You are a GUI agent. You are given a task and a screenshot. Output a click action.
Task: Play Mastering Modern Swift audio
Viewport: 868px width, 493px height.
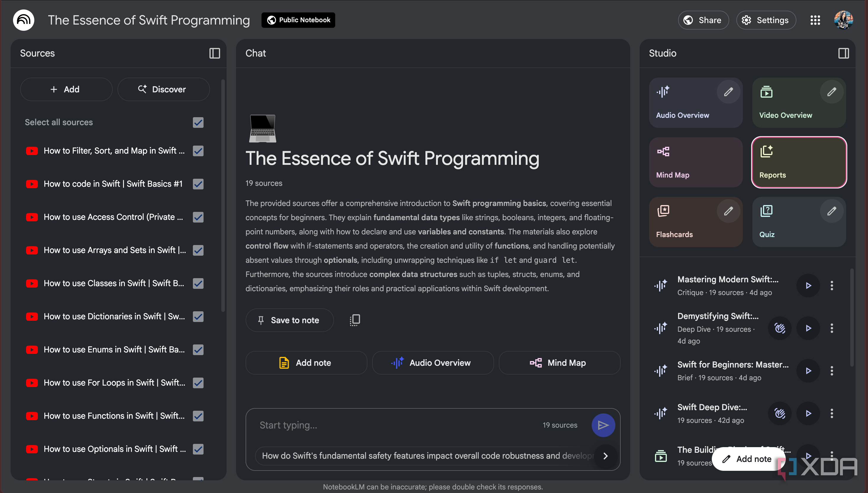coord(808,286)
